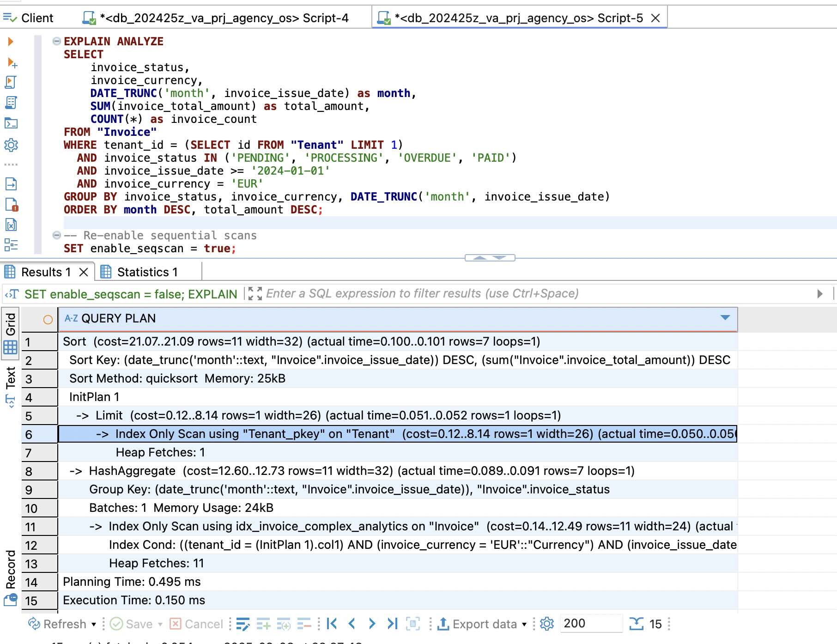
Task: Open the variables panel [x] icon
Action: tap(11, 225)
